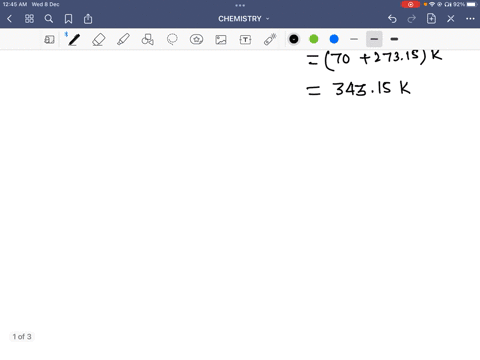Tap the battery status indicator
Viewport: 480px width, 360px height.
[465, 4]
